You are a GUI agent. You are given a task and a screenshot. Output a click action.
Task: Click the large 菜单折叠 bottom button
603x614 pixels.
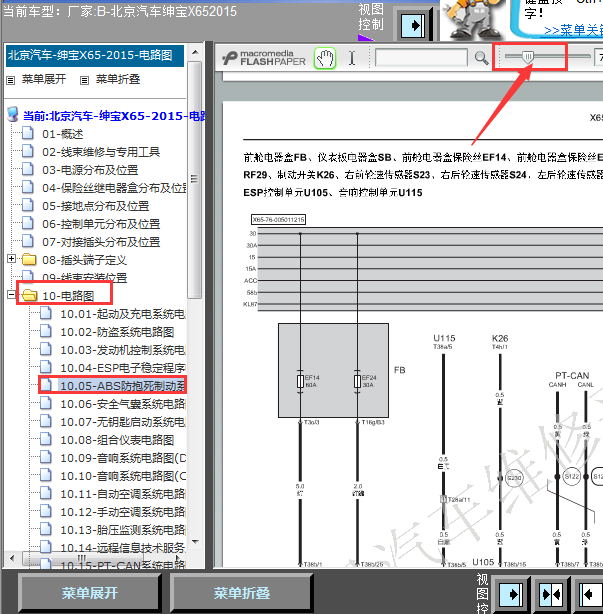(x=242, y=593)
